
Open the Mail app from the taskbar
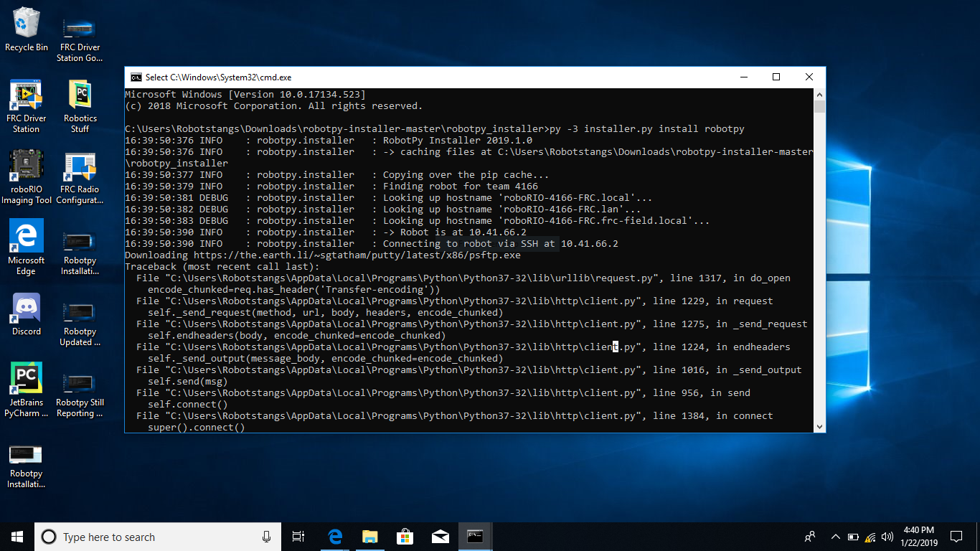coord(440,537)
